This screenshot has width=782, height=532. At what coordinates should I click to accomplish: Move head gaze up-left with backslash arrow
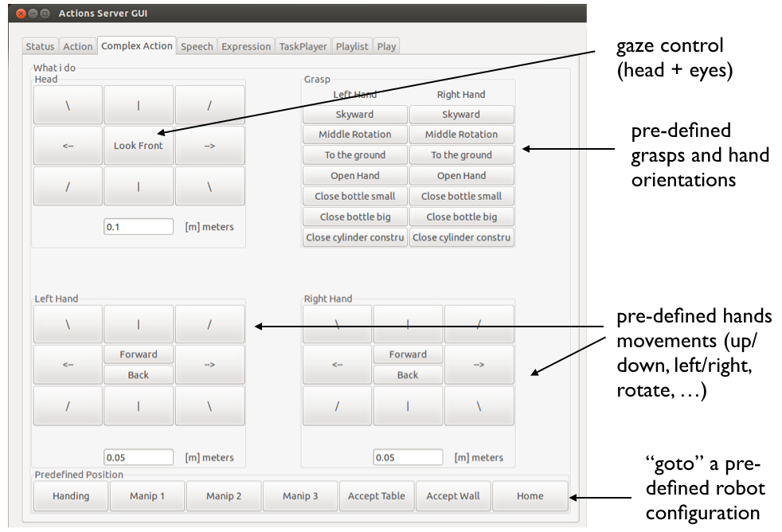pyautogui.click(x=68, y=105)
